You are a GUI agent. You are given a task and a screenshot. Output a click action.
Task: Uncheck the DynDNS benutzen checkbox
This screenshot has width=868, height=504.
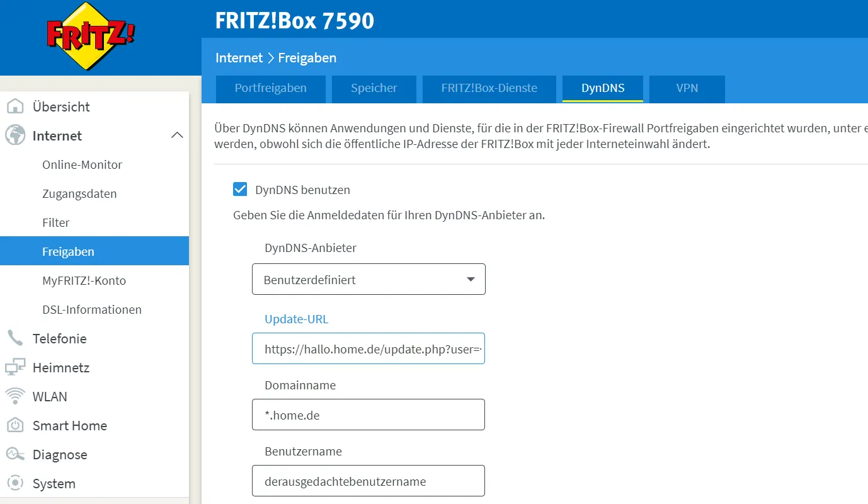[240, 190]
